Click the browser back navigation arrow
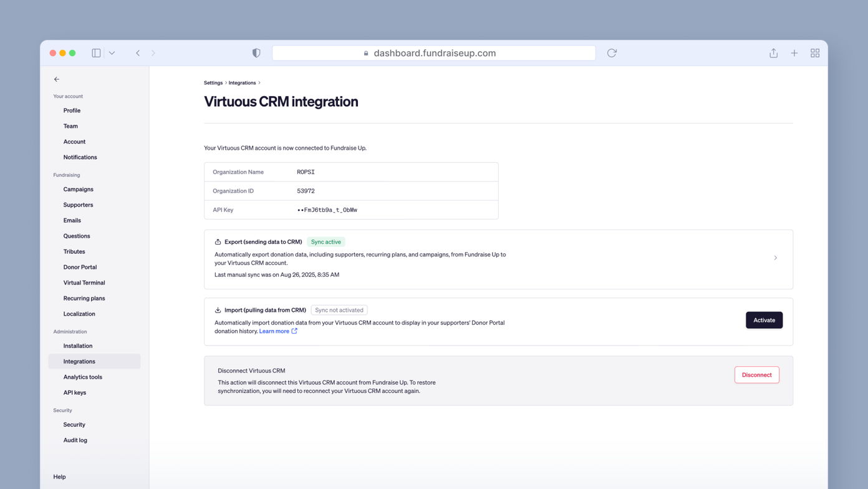The width and height of the screenshot is (868, 489). (138, 53)
